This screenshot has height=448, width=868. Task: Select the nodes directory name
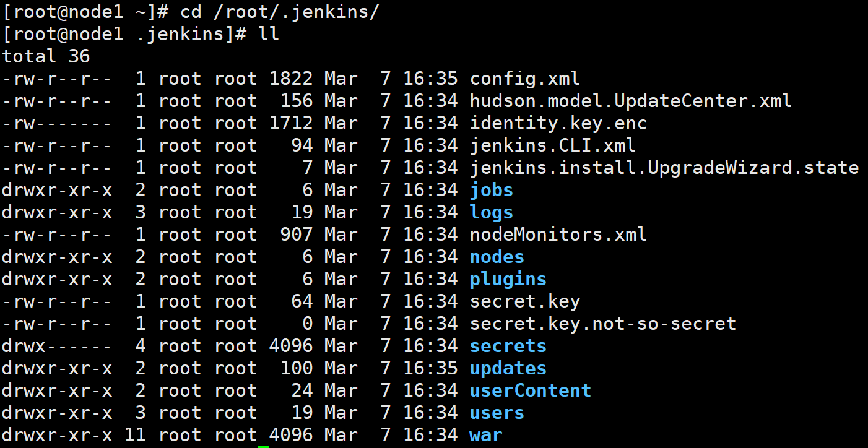(497, 257)
